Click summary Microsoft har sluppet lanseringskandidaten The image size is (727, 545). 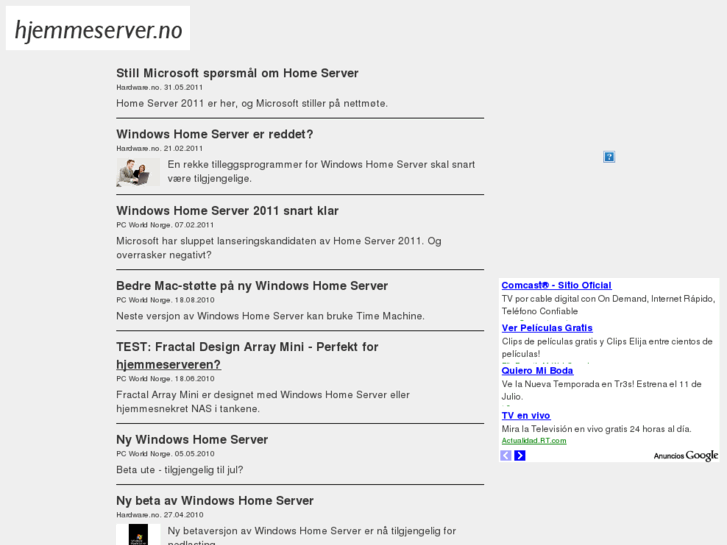(279, 248)
